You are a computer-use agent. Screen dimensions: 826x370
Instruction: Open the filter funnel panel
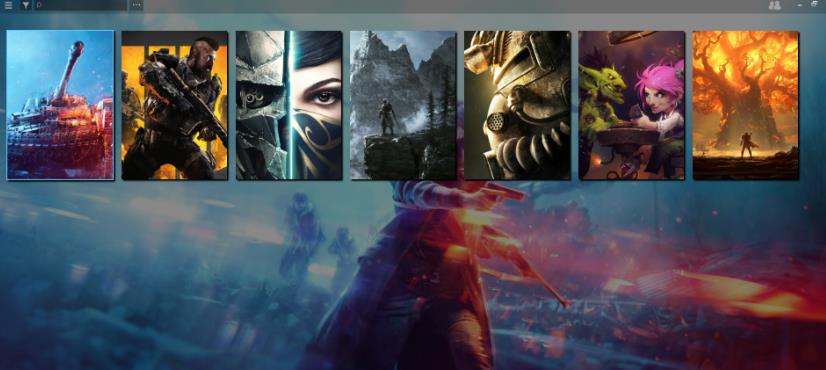(25, 5)
